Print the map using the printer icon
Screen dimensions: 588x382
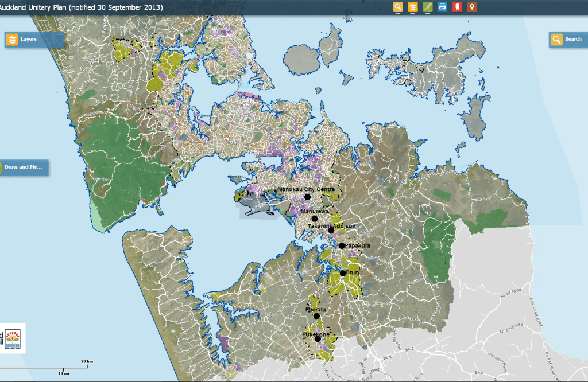442,7
